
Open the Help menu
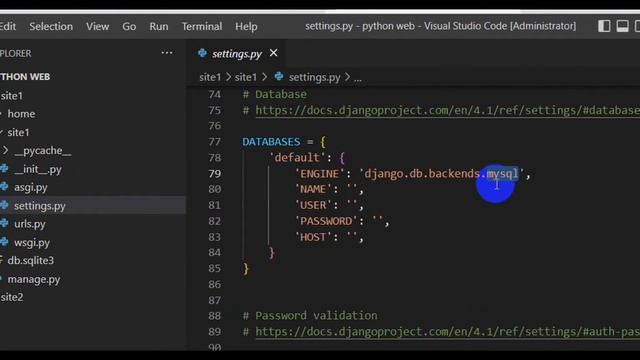tap(246, 27)
